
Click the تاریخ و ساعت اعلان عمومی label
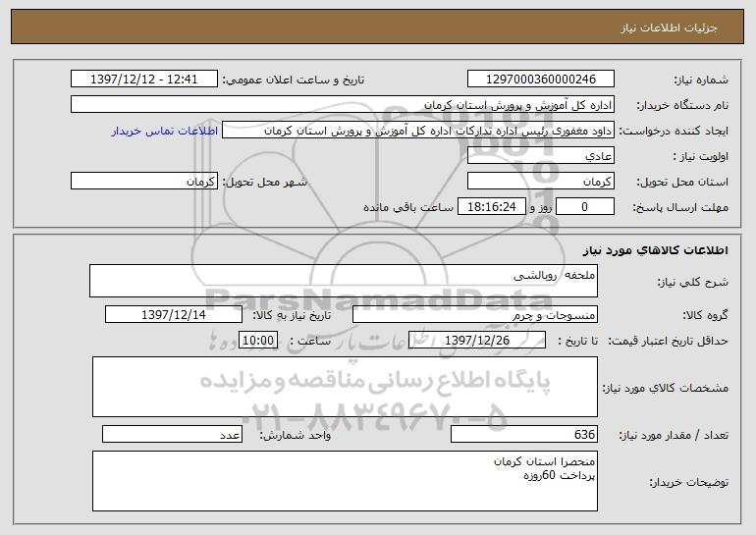294,80
